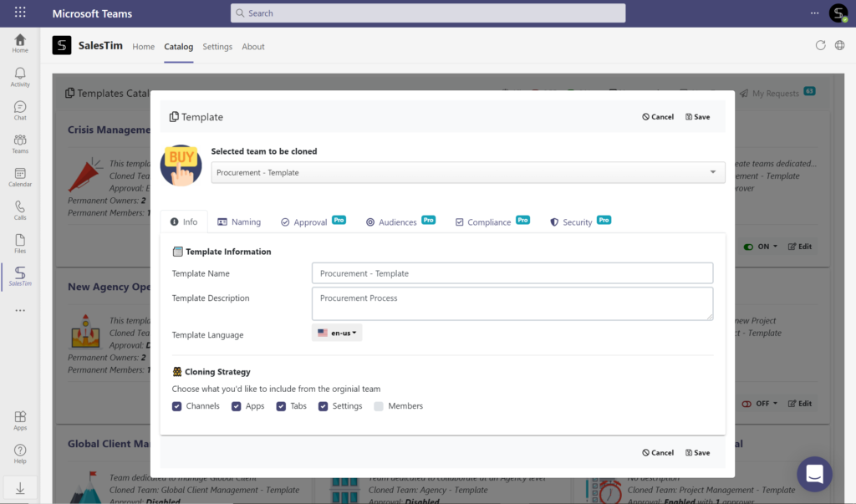Screen dimensions: 856x504
Task: Uncheck the Settings checkbox
Action: click(x=324, y=406)
